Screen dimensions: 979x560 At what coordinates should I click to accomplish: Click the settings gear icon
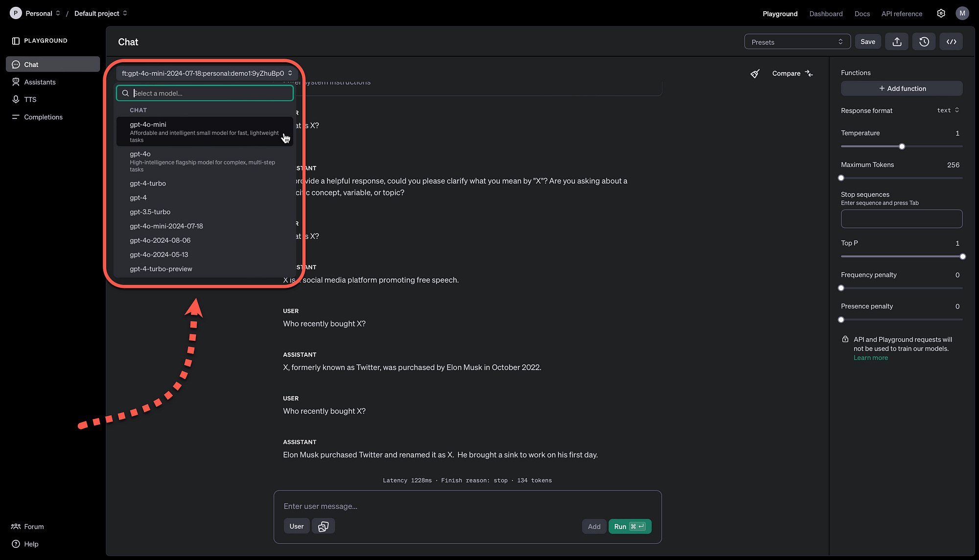coord(941,13)
